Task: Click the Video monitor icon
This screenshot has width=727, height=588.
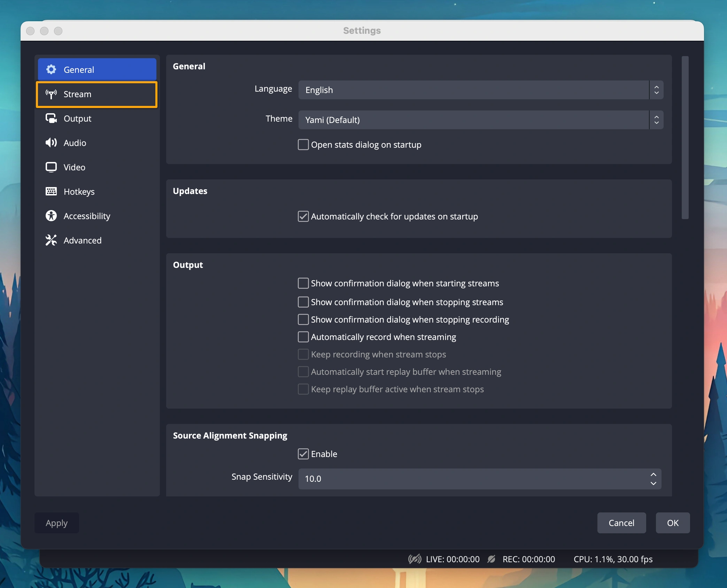Action: click(51, 167)
